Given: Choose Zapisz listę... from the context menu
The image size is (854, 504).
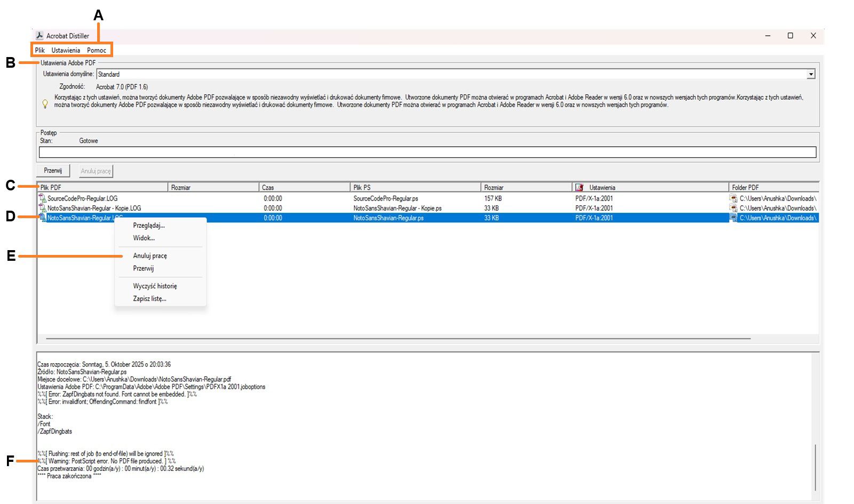Looking at the screenshot, I should (161, 299).
